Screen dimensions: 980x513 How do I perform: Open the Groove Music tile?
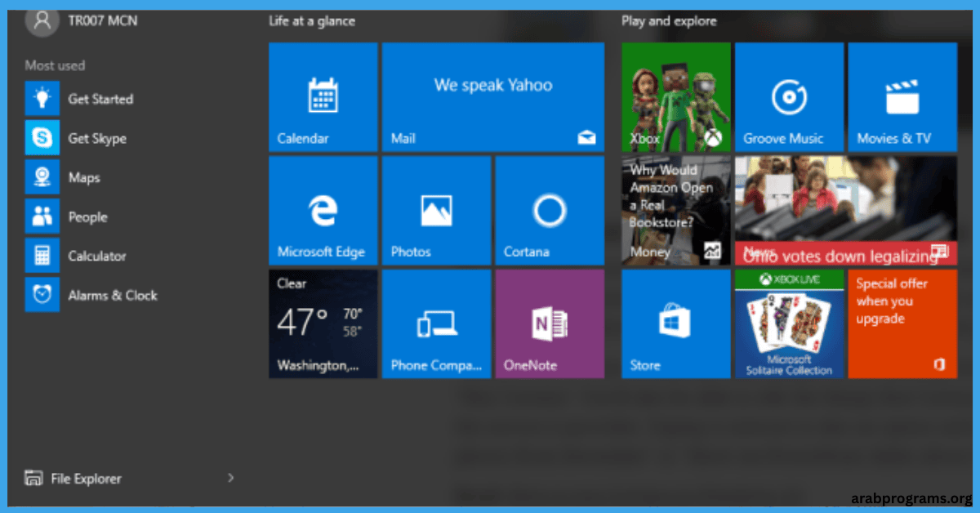(x=789, y=97)
